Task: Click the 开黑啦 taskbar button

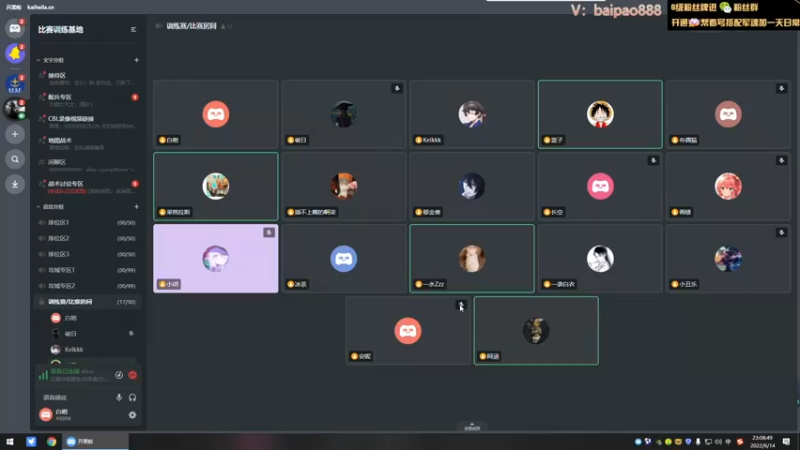Action: [95, 441]
